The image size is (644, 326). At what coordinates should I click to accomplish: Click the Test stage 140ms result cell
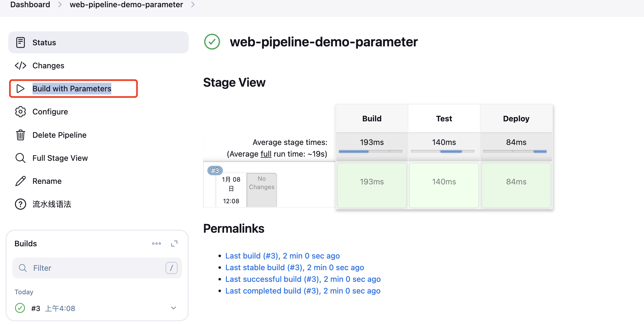[444, 185]
